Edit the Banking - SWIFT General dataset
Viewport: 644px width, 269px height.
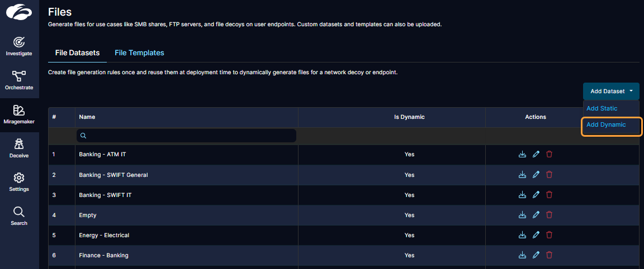536,175
